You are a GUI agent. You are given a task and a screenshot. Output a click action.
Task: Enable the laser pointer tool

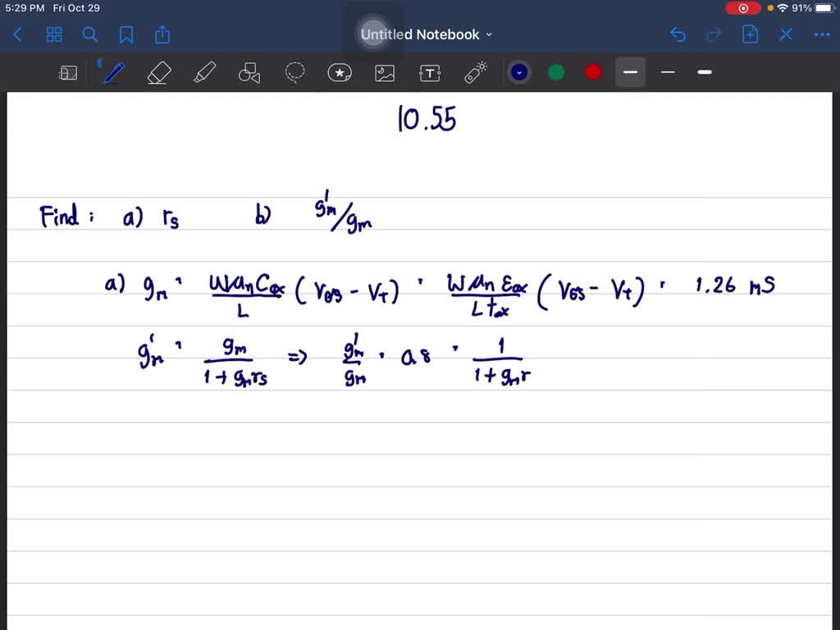(x=475, y=72)
